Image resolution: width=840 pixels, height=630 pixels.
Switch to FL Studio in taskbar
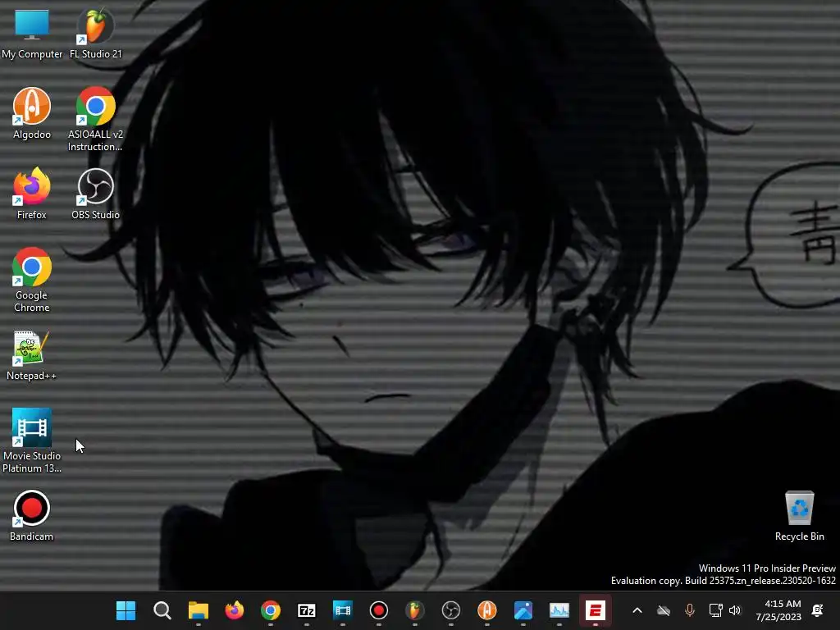click(x=414, y=610)
